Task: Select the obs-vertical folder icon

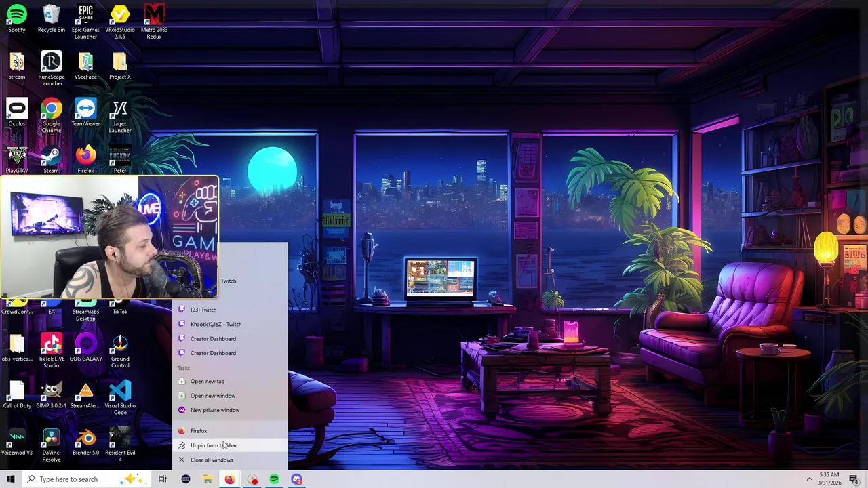Action: (17, 348)
